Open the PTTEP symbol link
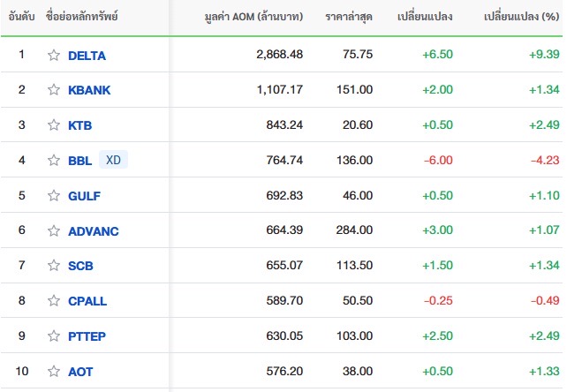567x392 pixels. (x=87, y=336)
